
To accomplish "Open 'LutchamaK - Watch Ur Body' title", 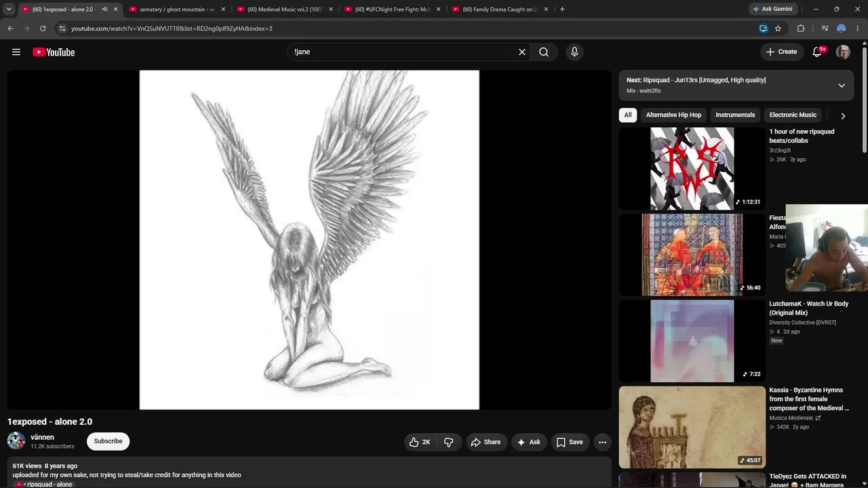I will click(x=808, y=308).
